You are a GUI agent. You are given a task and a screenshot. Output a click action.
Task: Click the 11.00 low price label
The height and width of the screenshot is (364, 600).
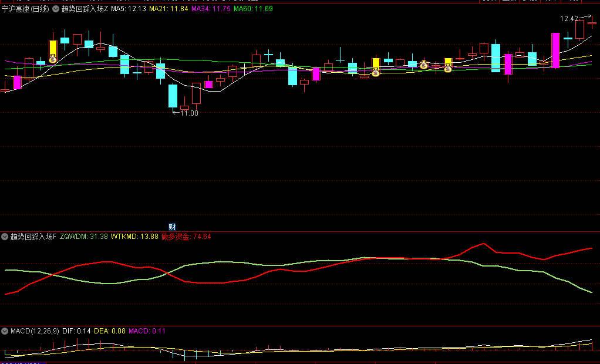[x=189, y=113]
